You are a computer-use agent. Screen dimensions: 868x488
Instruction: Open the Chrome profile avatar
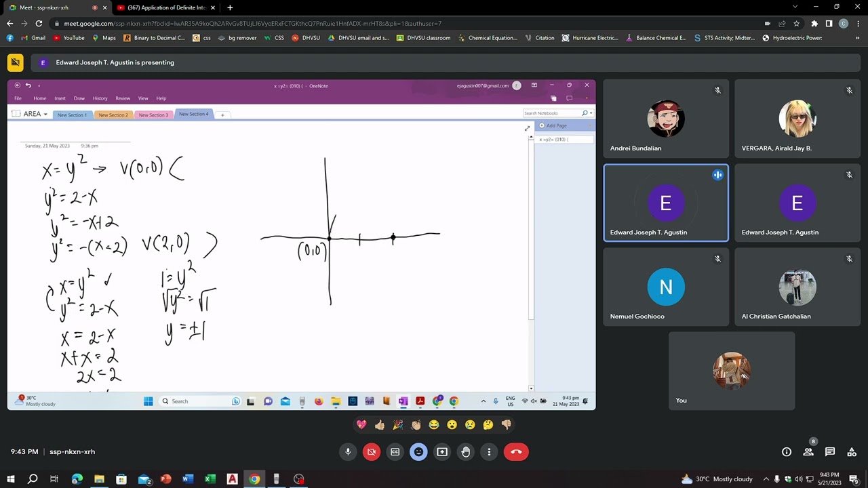pyautogui.click(x=844, y=23)
